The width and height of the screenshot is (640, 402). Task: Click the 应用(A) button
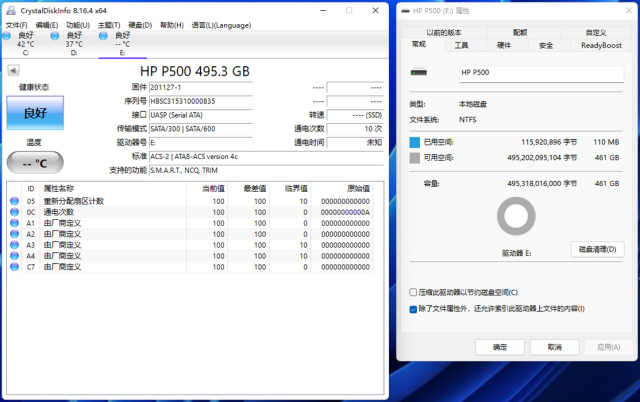tap(609, 347)
